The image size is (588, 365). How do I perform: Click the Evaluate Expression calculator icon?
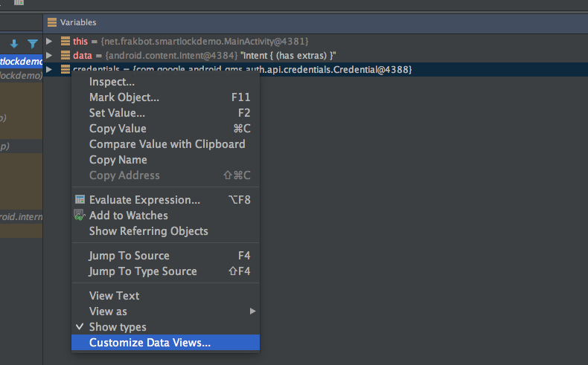click(80, 199)
